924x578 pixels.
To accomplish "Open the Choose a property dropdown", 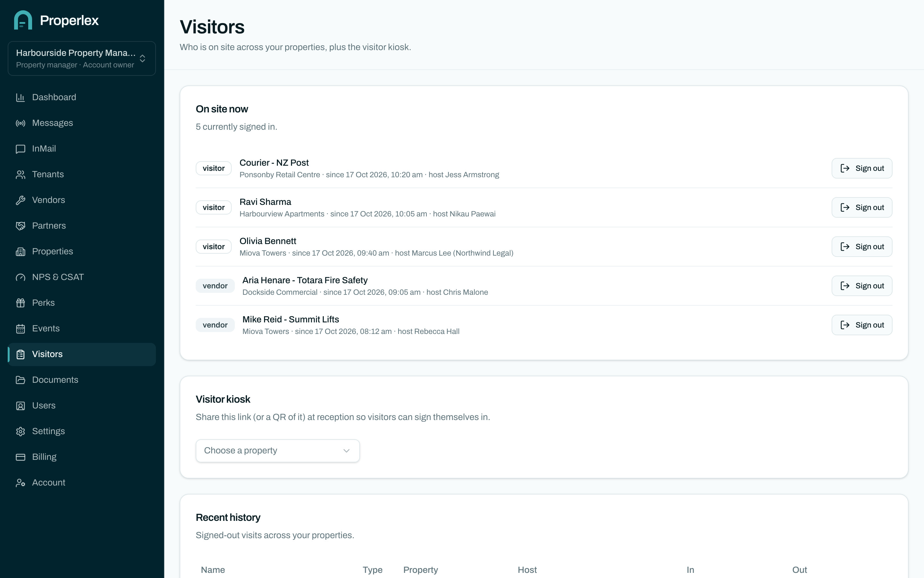I will (x=278, y=451).
